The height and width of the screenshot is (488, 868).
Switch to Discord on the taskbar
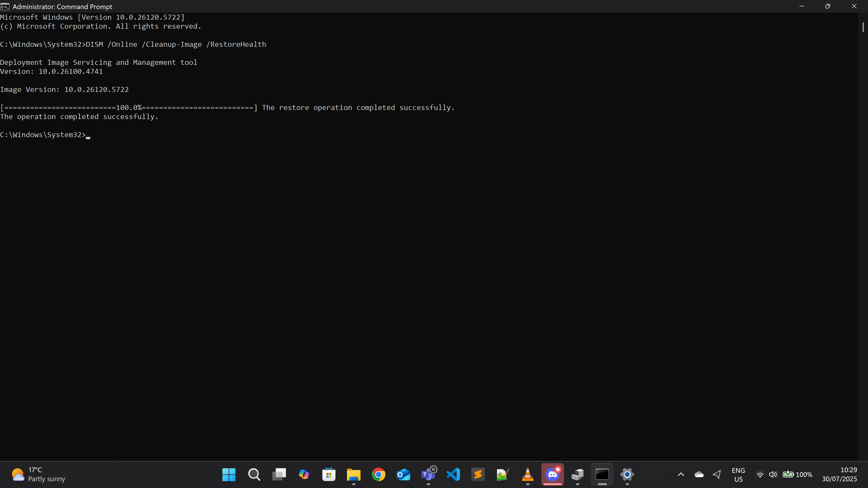553,474
